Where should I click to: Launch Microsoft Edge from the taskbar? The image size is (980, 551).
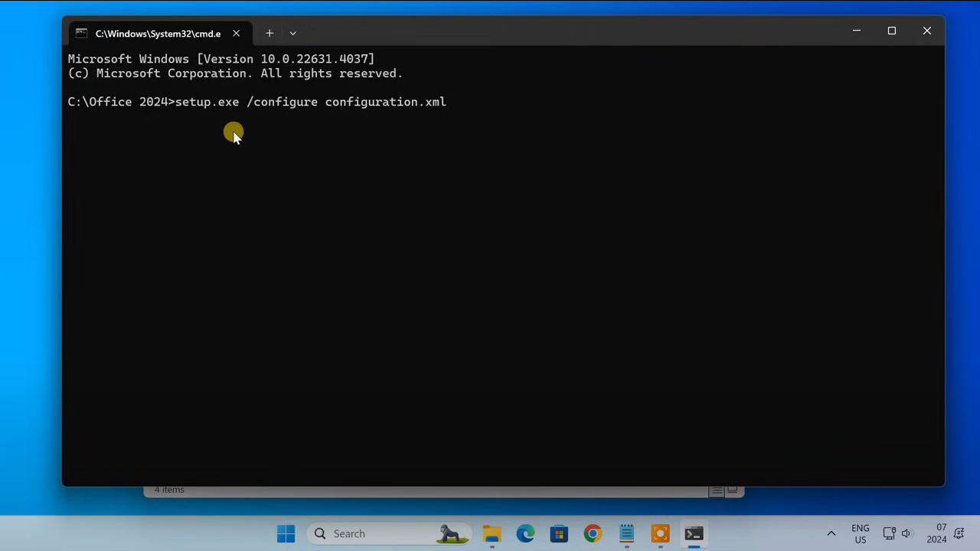tap(525, 533)
